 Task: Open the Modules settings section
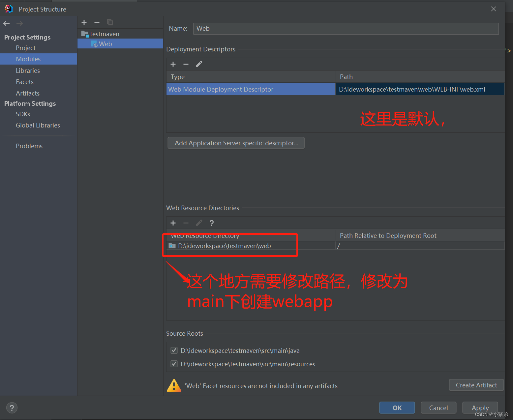click(39, 59)
